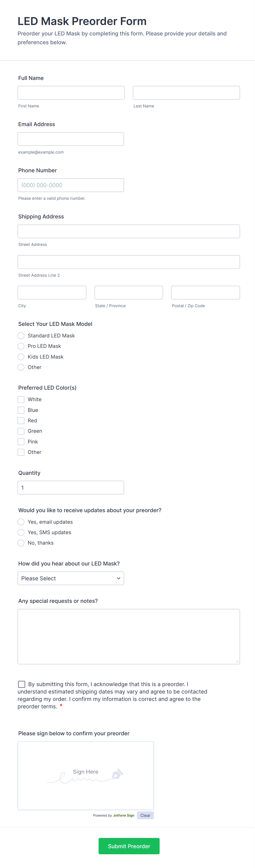Select Kids LED Mask option
The height and width of the screenshot is (868, 255).
click(21, 356)
